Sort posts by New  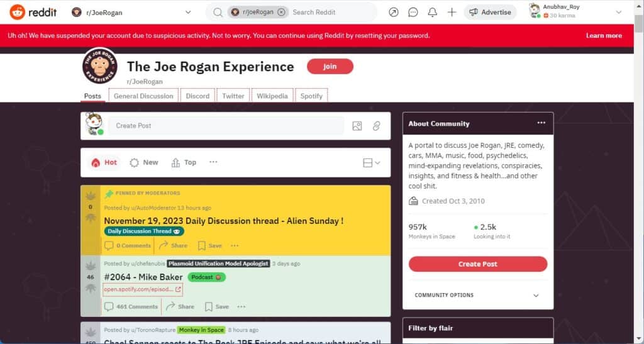point(144,162)
